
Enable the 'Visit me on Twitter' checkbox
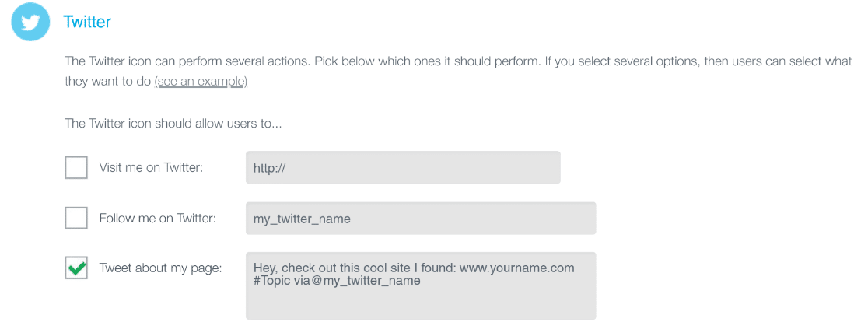(76, 167)
